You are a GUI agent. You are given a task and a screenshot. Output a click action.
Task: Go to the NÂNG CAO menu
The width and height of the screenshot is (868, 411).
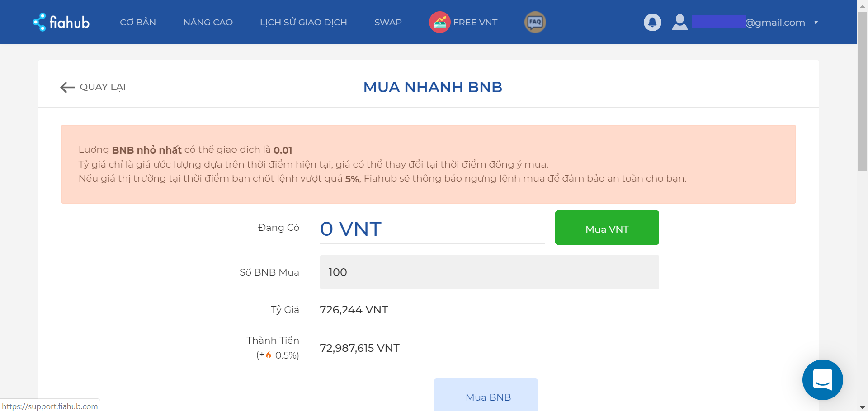click(x=208, y=22)
